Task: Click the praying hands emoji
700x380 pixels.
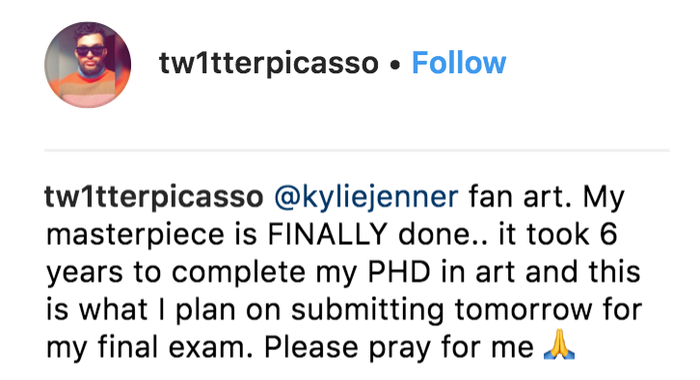Action: point(559,344)
